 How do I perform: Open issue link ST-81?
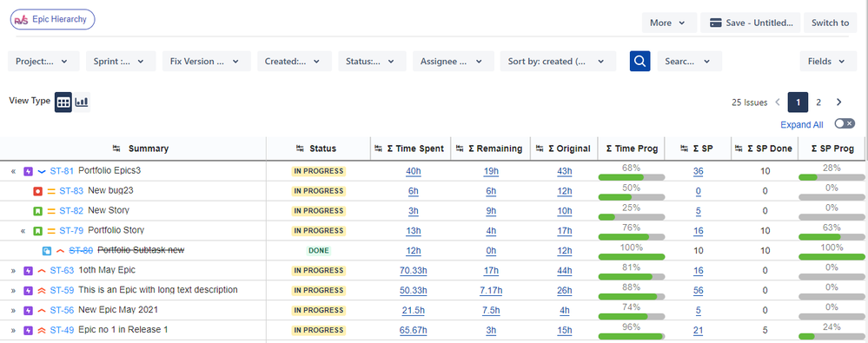click(x=62, y=171)
